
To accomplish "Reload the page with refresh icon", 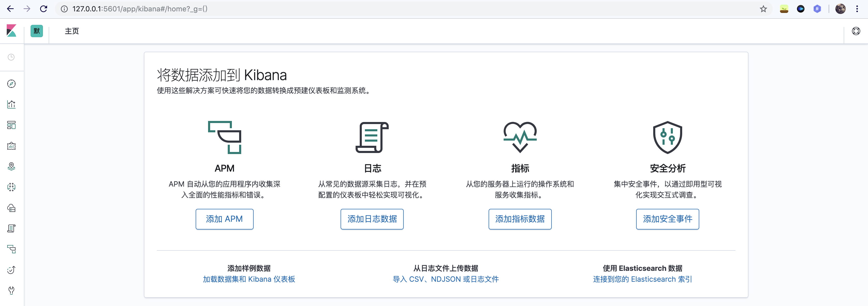I will coord(43,9).
